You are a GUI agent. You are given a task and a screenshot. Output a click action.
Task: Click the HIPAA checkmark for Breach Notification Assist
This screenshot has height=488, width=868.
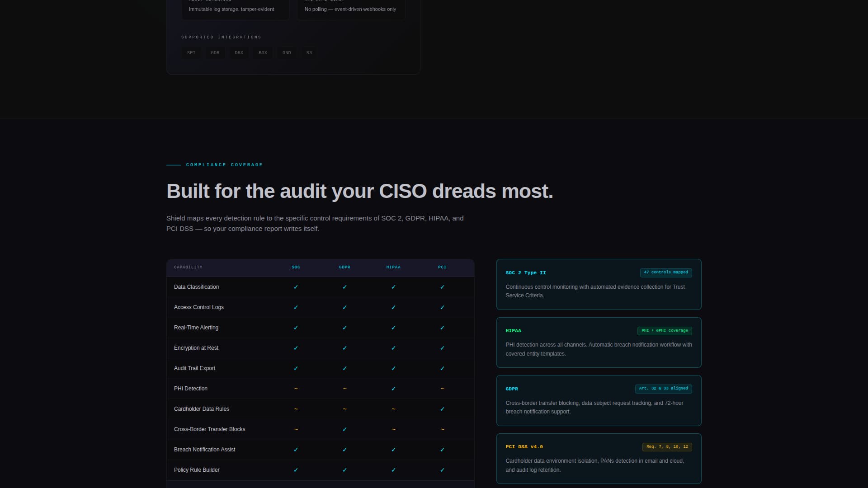pos(393,450)
